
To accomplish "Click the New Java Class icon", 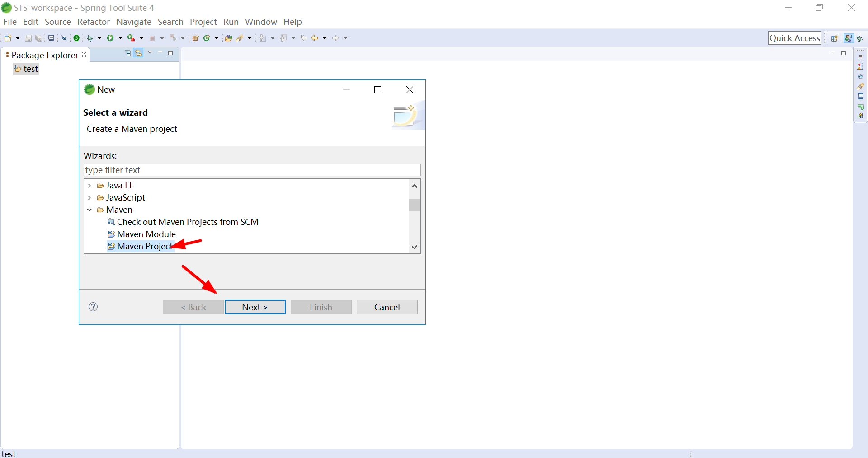I will click(207, 38).
